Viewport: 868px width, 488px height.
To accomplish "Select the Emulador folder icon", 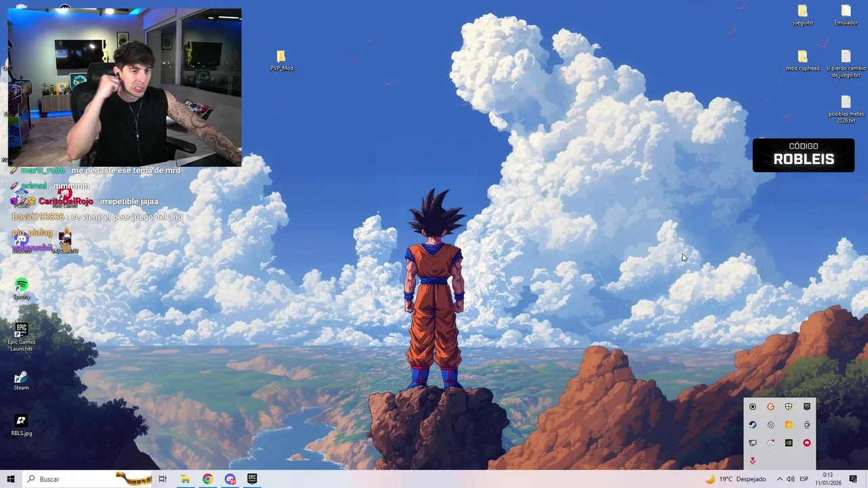I will pyautogui.click(x=846, y=15).
